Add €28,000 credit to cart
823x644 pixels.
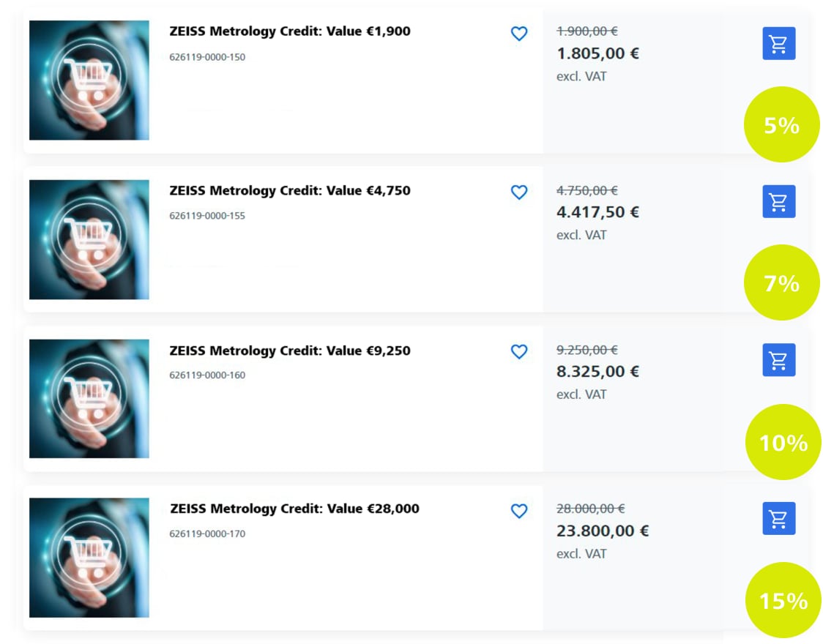click(778, 519)
